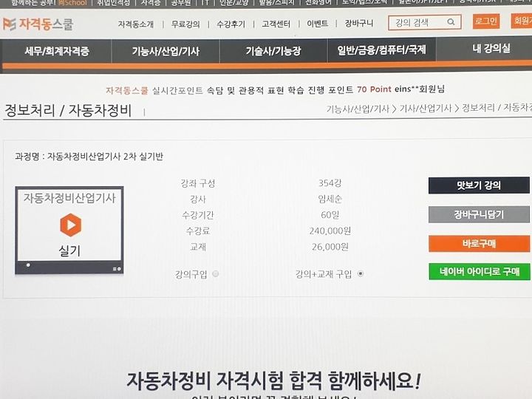Click the 자격동스쿨 logo

coord(38,24)
